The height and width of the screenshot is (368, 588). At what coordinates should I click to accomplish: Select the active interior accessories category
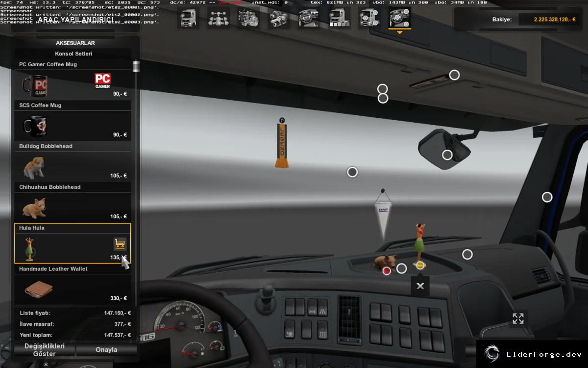tap(400, 18)
